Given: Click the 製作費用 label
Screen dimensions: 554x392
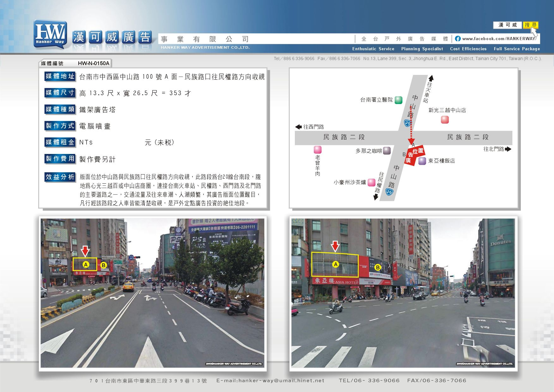Looking at the screenshot, I should pos(60,159).
